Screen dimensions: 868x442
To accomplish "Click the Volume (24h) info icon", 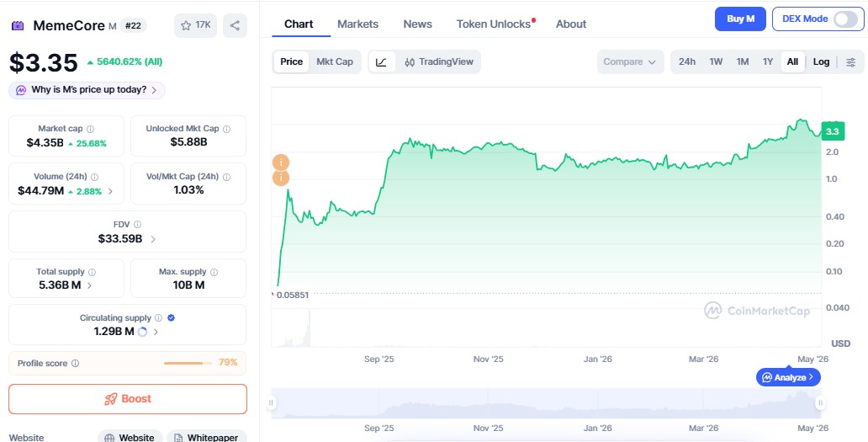I will tap(95, 177).
